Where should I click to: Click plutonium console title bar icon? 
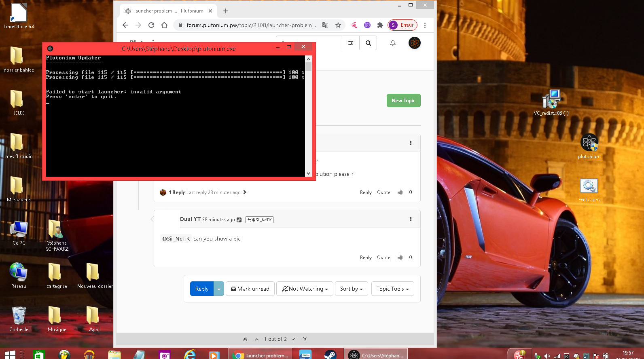pos(50,49)
